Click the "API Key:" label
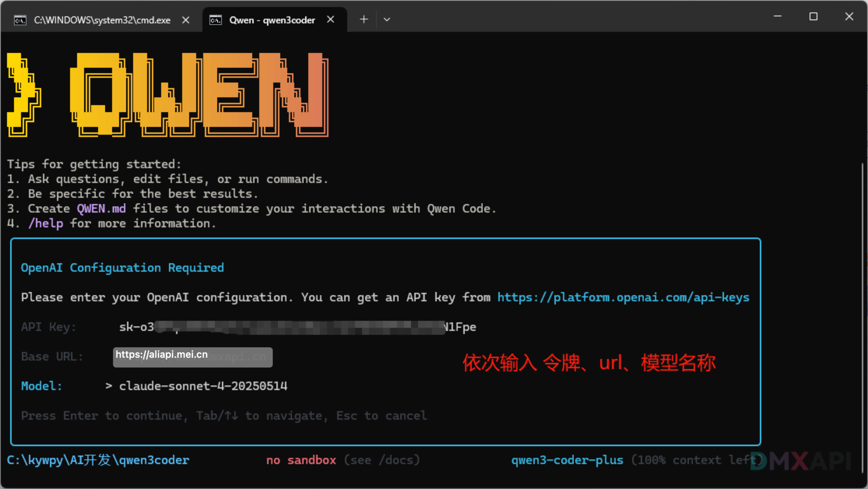The height and width of the screenshot is (489, 868). 49,327
